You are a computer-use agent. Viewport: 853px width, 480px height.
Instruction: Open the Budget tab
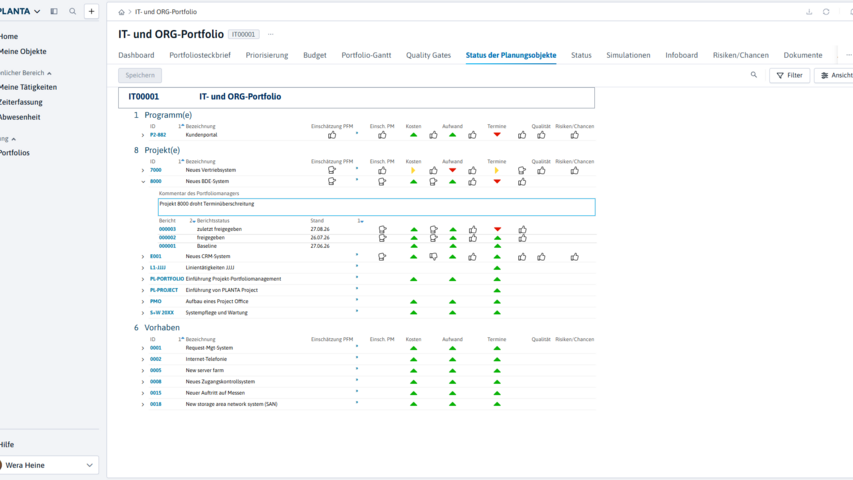tap(314, 55)
